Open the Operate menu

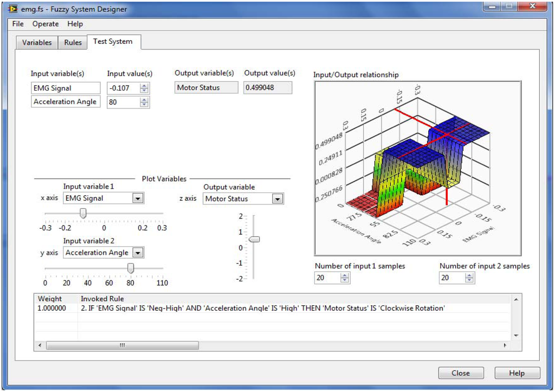coord(46,24)
